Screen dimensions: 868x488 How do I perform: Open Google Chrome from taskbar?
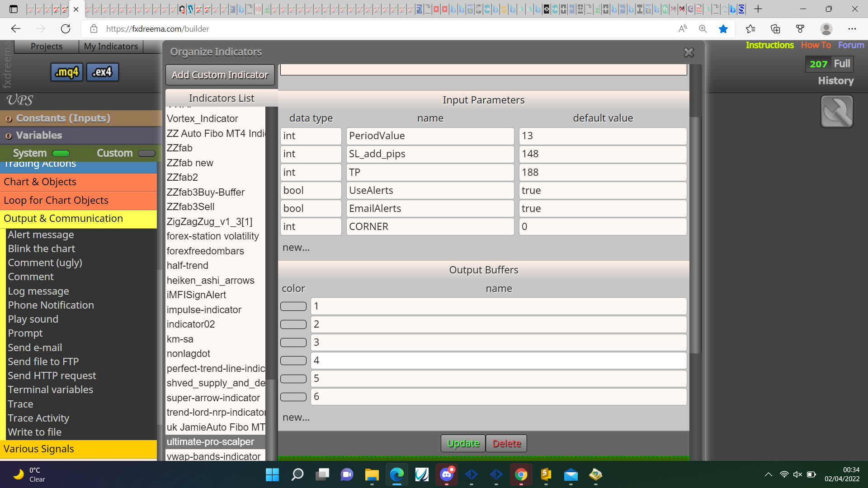click(521, 475)
